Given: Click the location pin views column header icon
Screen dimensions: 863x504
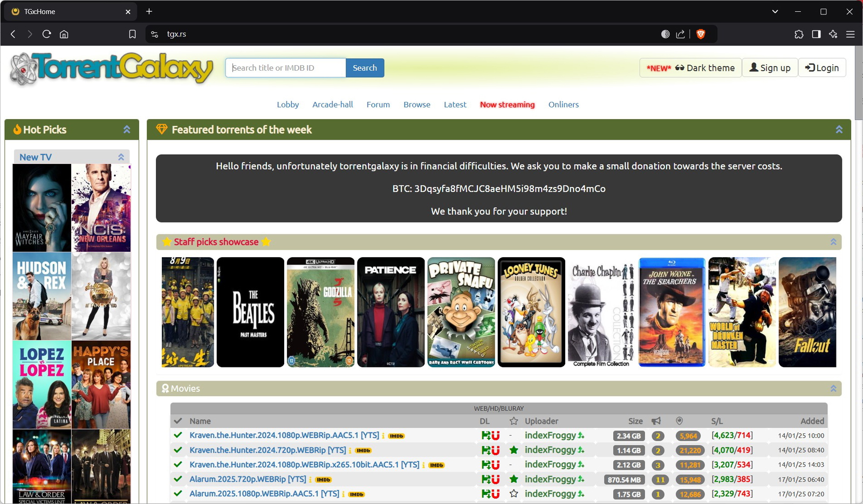Looking at the screenshot, I should (x=679, y=420).
